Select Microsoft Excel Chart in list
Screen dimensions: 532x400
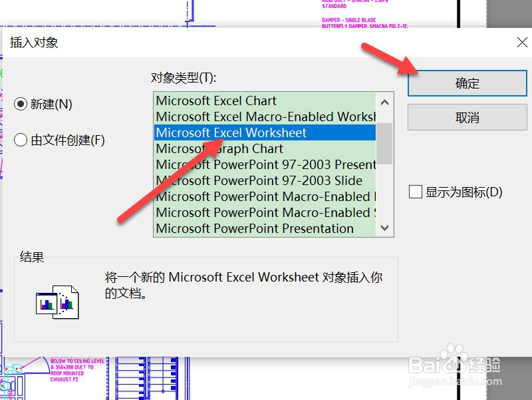(x=265, y=101)
